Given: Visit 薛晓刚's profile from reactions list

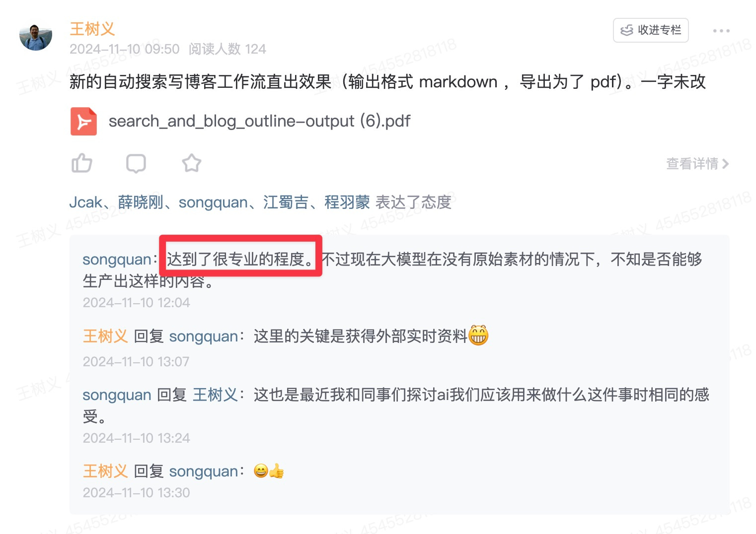Looking at the screenshot, I should coord(141,202).
